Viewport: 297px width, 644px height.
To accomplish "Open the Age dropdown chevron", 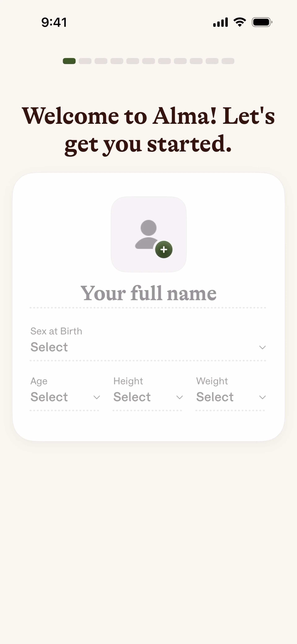I will tap(97, 397).
